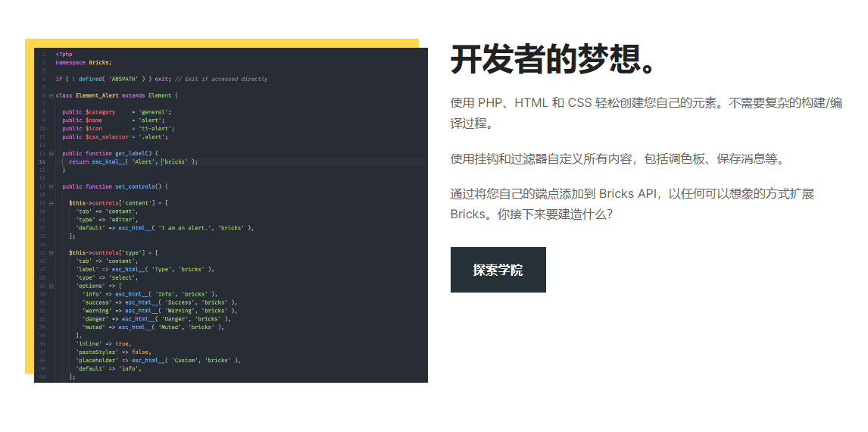Screen dimensions: 868x432
Task: Click the 探索学院 button
Action: coord(498,270)
